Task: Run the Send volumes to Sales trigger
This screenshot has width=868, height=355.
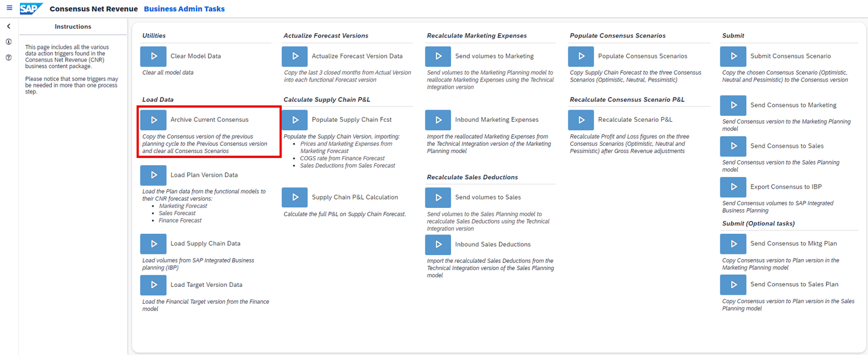Action: click(438, 197)
